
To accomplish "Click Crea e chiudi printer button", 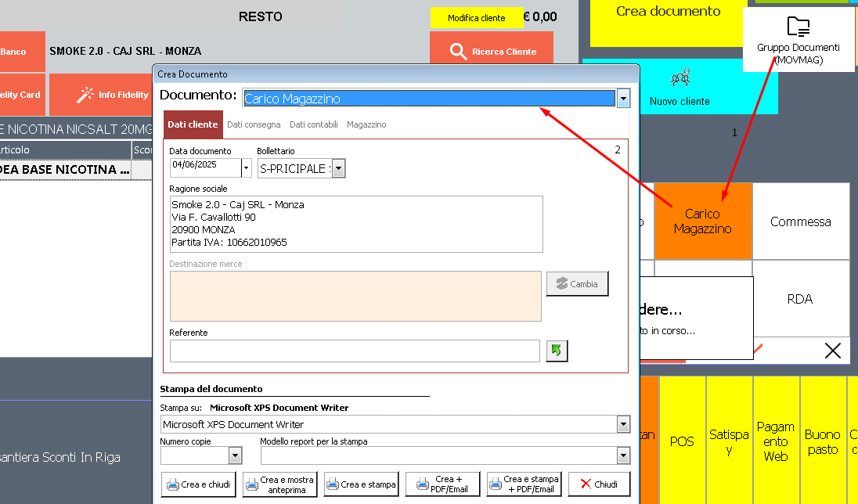I will click(x=198, y=484).
